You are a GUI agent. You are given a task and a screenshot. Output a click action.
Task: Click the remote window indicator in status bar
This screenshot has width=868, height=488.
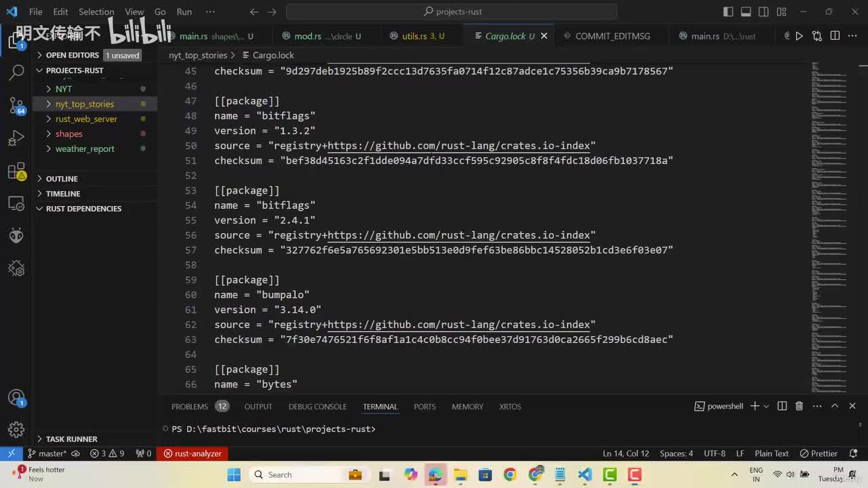tap(12, 453)
